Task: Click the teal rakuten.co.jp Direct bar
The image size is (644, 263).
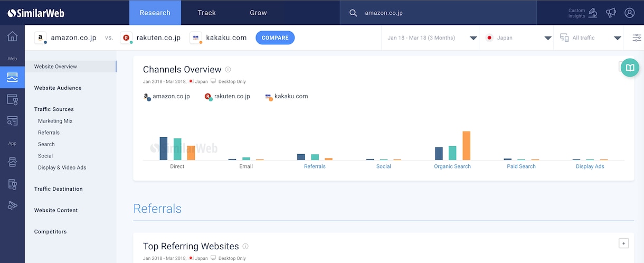Action: [177, 149]
